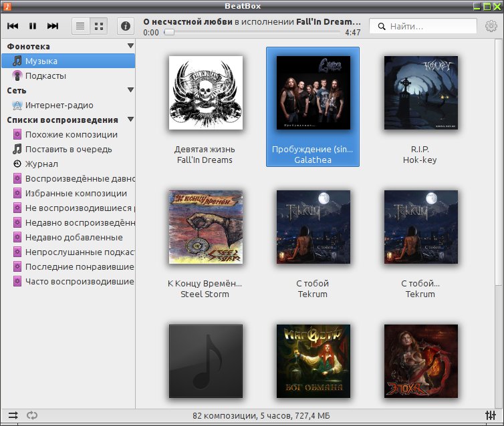Select the Tekrum С тобой album cover
The image size is (504, 426).
313,227
